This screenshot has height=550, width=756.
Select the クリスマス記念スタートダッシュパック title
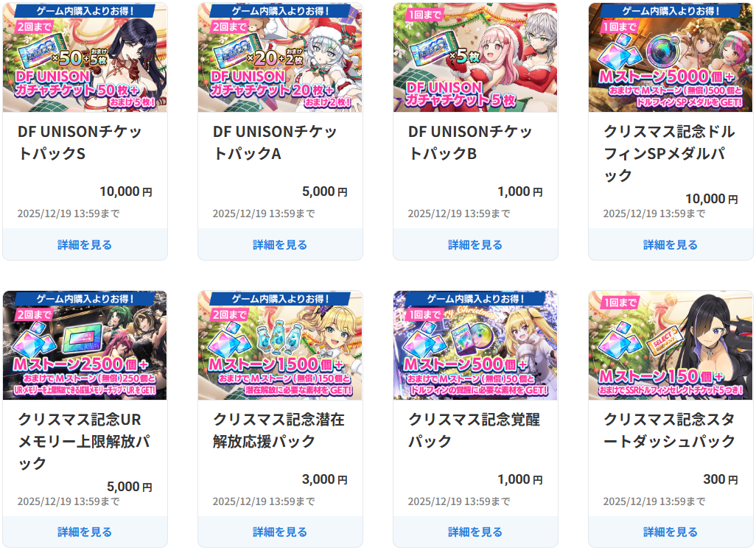pos(669,430)
